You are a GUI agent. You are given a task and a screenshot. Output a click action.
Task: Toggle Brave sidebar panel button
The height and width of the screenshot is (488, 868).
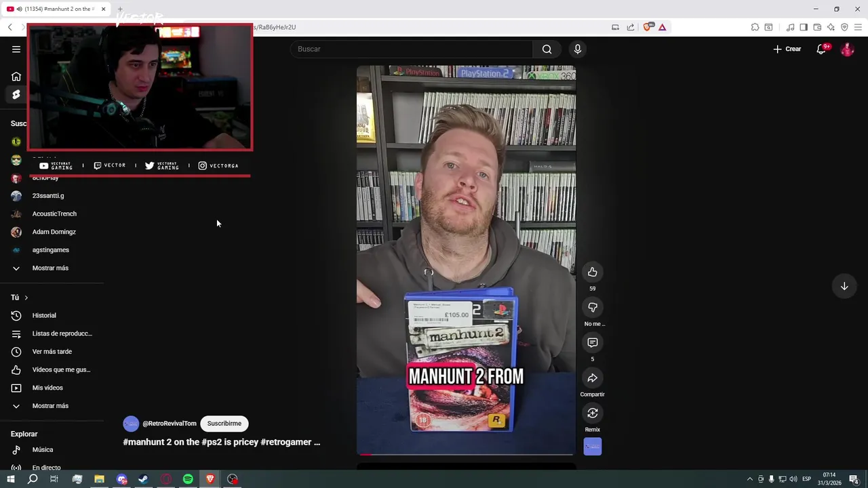click(804, 27)
